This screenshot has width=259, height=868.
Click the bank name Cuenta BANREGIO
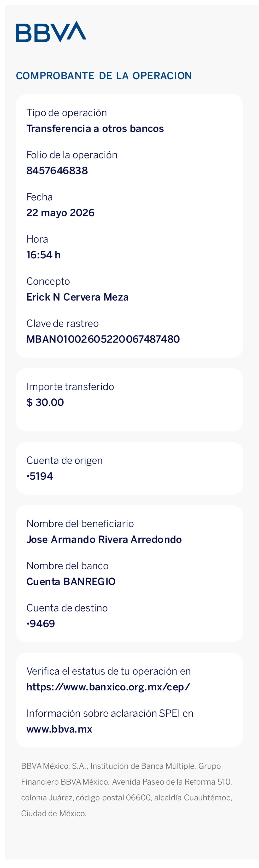click(x=71, y=582)
